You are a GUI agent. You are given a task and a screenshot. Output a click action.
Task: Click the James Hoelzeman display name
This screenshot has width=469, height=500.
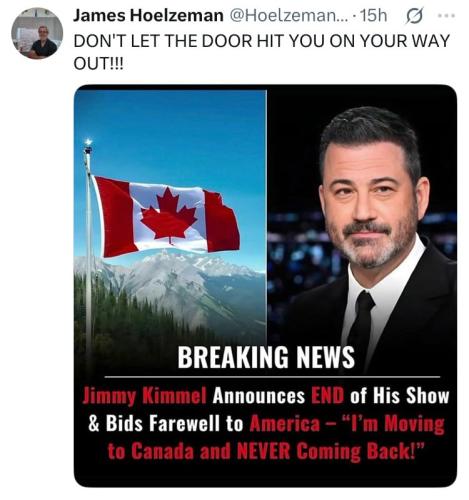(148, 16)
